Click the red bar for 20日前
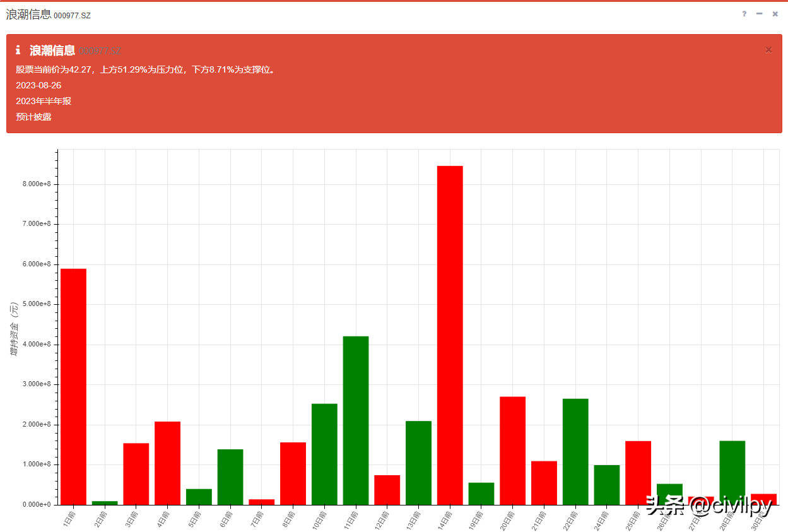Viewport: 788px width, 532px height. (x=513, y=451)
